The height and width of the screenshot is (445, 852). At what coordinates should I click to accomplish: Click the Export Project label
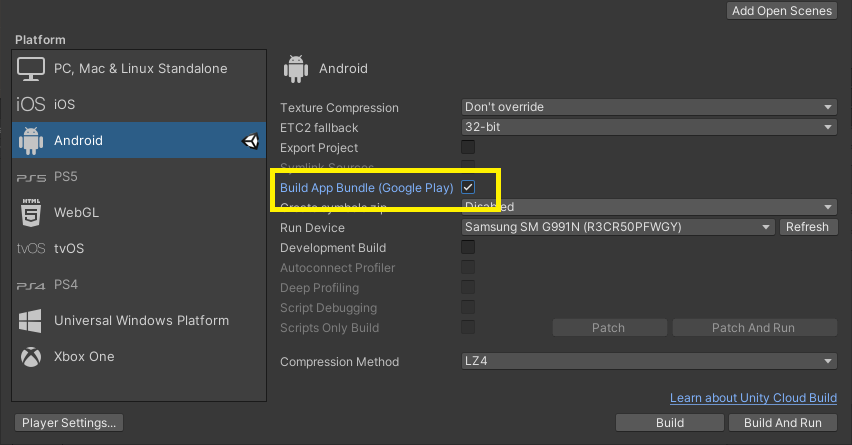tap(319, 148)
